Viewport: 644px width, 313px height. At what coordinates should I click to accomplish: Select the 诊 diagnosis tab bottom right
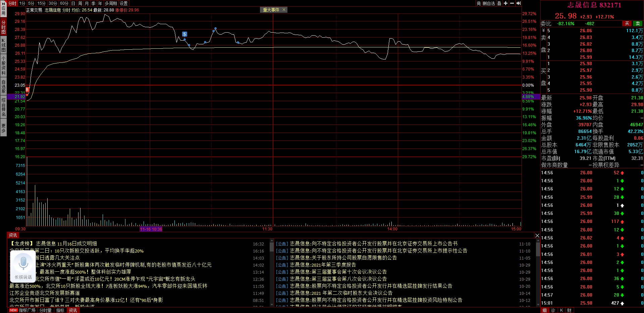553,310
